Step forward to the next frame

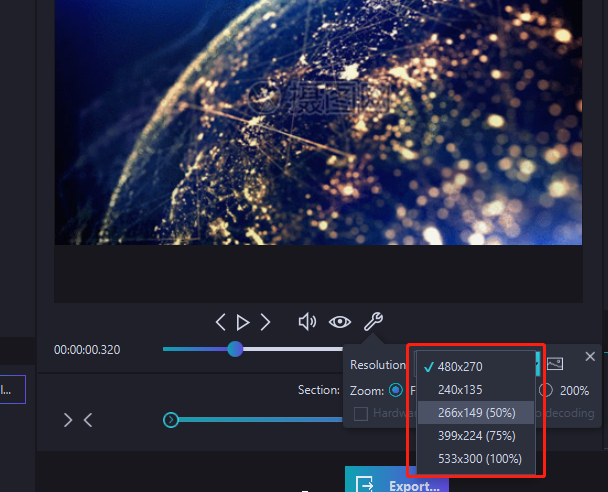pos(265,322)
